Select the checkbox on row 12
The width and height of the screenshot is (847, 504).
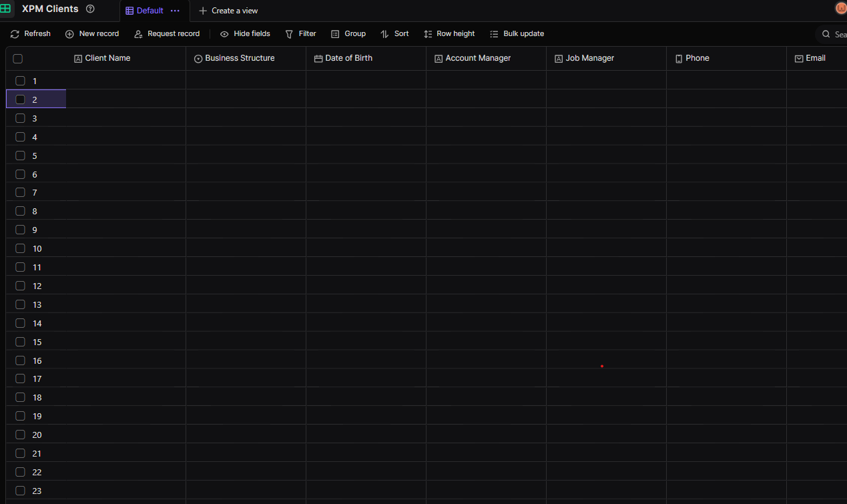point(21,286)
